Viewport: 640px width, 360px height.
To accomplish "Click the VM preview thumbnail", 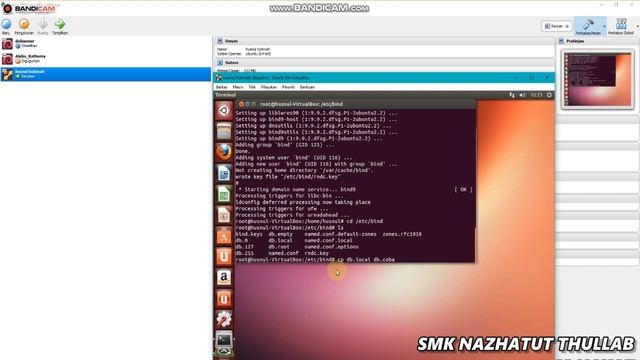I will tap(598, 79).
